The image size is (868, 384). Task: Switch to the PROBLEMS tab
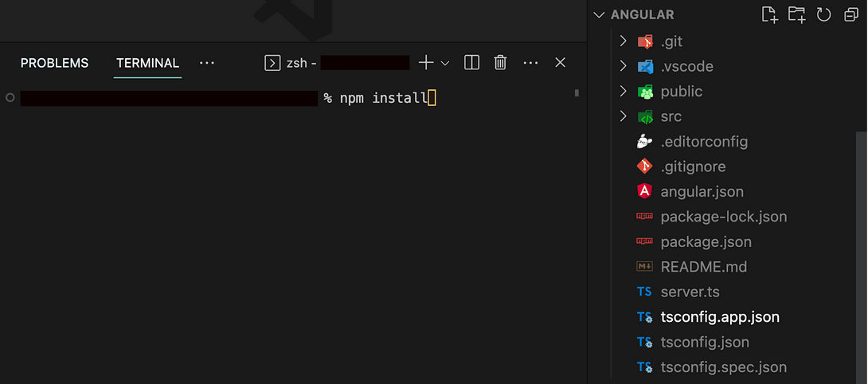click(x=54, y=63)
